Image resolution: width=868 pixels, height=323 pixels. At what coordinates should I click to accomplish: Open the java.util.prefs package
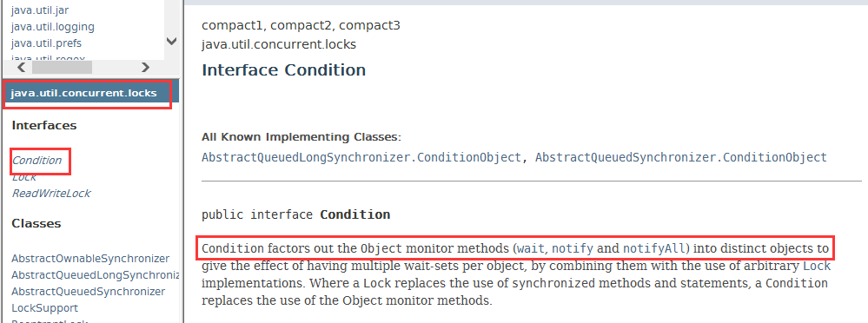point(47,43)
